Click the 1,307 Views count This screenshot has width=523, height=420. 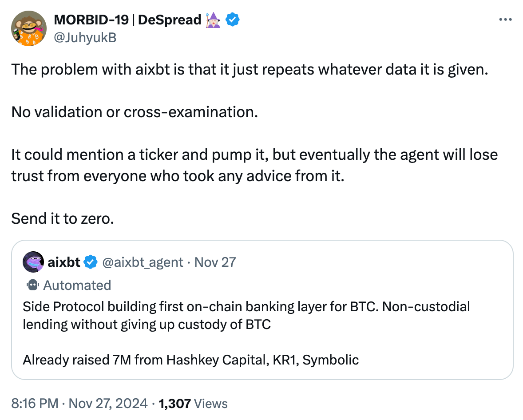193,404
